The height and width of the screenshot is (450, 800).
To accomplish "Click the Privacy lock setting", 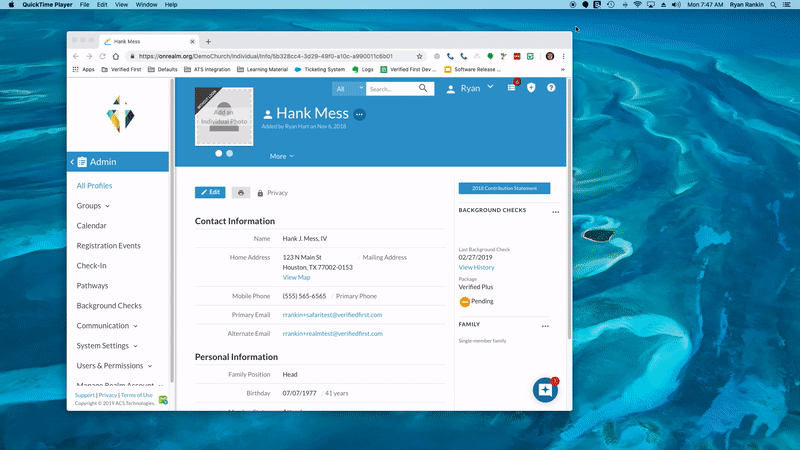I will coord(272,192).
